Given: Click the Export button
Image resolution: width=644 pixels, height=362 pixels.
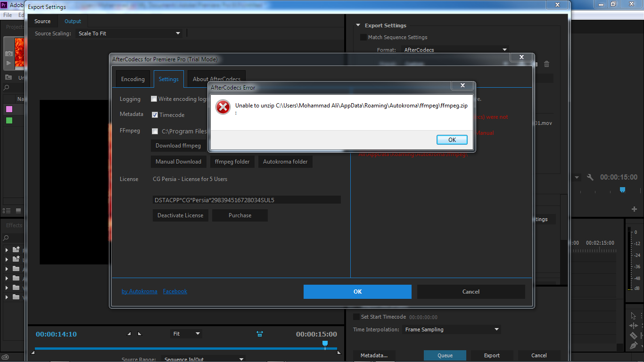Looking at the screenshot, I should tap(492, 355).
